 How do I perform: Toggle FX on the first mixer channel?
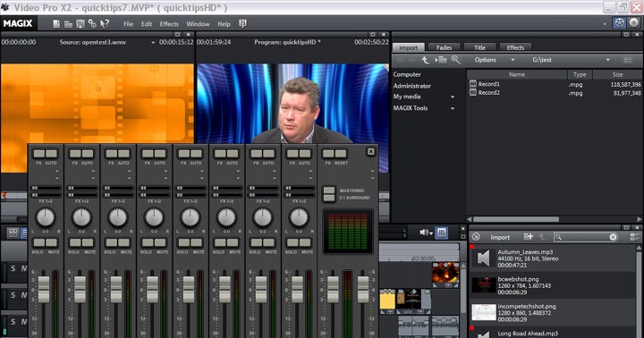tap(39, 154)
